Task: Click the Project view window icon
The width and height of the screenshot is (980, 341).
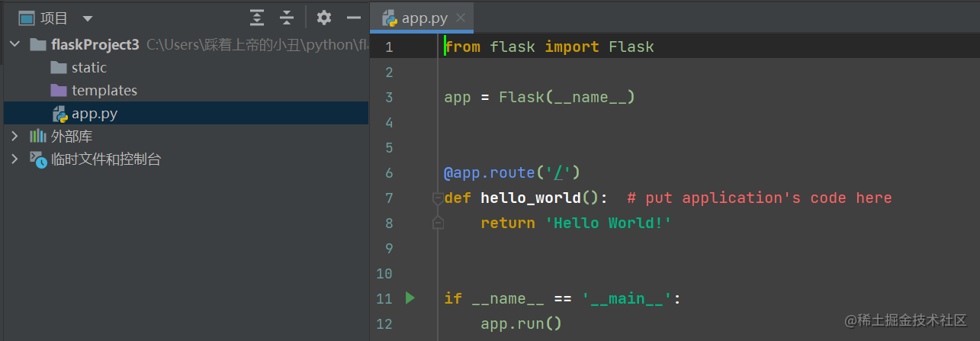Action: point(27,18)
